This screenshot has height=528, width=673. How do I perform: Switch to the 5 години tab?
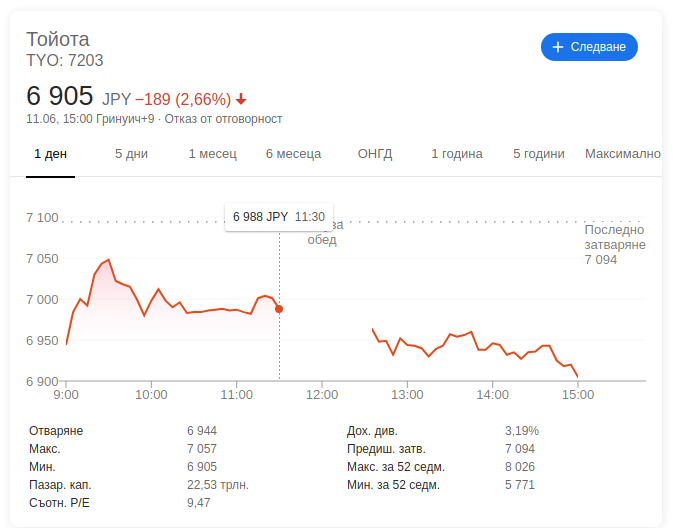click(539, 154)
